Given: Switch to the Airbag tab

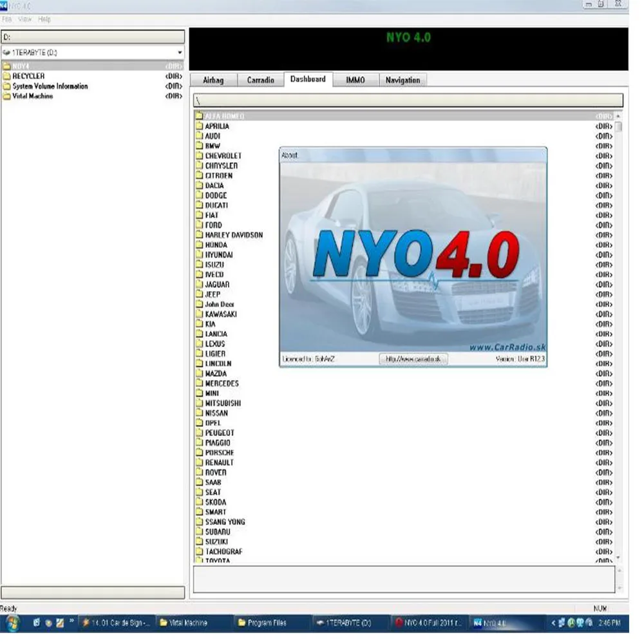Looking at the screenshot, I should [213, 80].
